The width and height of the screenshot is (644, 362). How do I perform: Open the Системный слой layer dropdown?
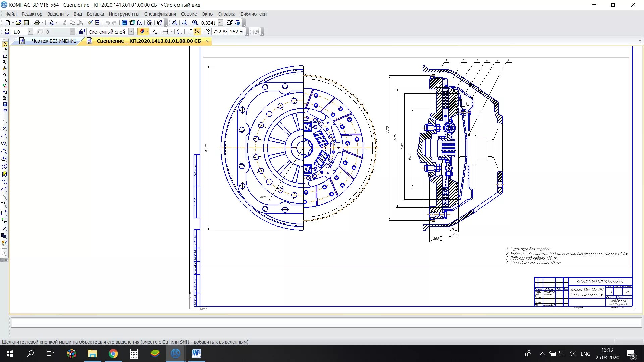(131, 32)
